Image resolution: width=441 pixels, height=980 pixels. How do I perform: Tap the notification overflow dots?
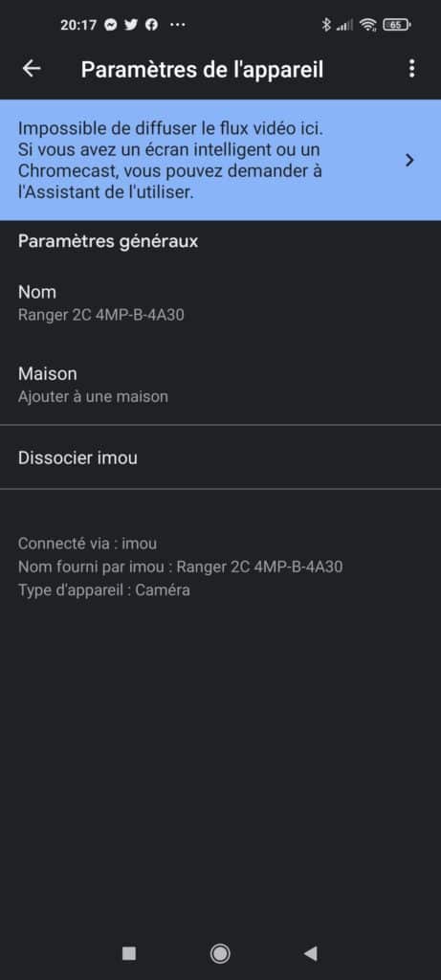click(x=177, y=25)
